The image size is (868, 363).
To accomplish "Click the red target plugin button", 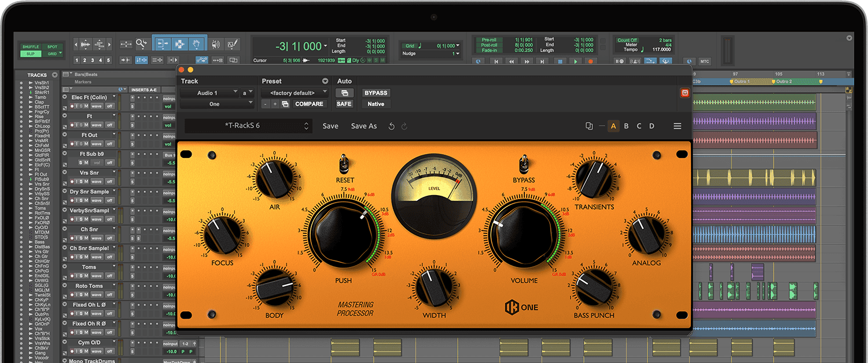I will 685,93.
